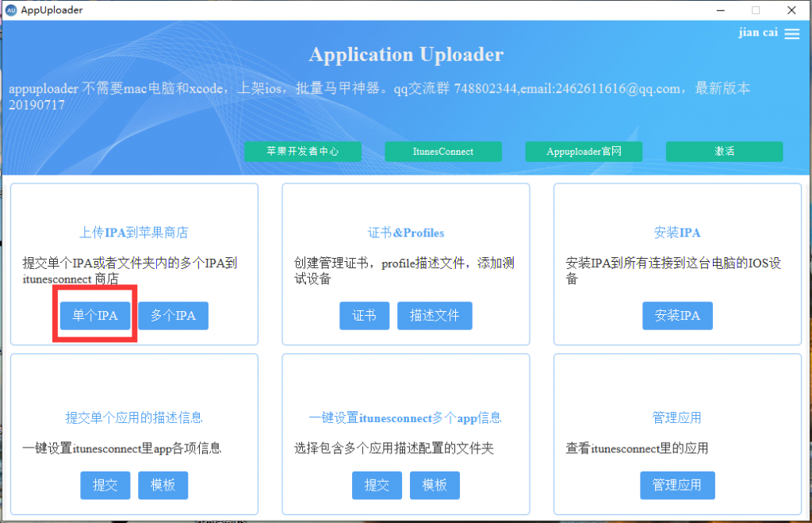Click the 激活 activation button

(724, 152)
